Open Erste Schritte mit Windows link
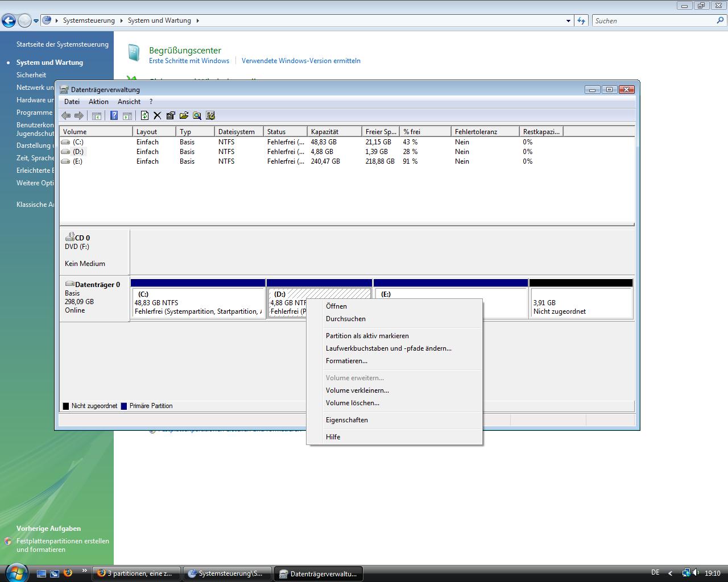This screenshot has height=582, width=728. point(189,61)
